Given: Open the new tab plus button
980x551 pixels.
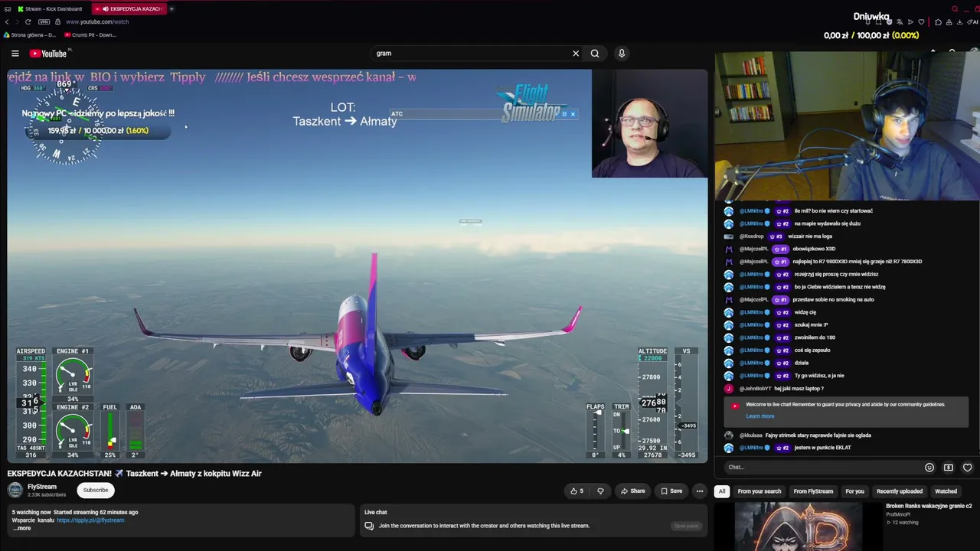Looking at the screenshot, I should 171,9.
